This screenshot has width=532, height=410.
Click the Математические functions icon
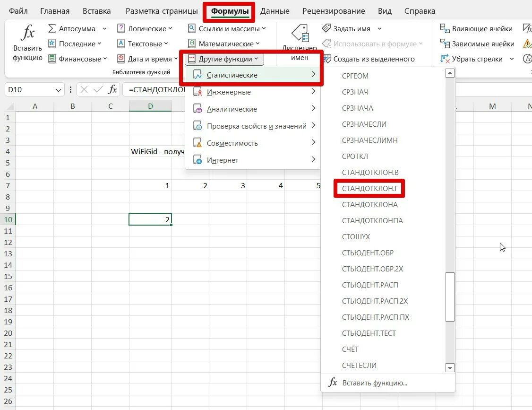[x=192, y=44]
